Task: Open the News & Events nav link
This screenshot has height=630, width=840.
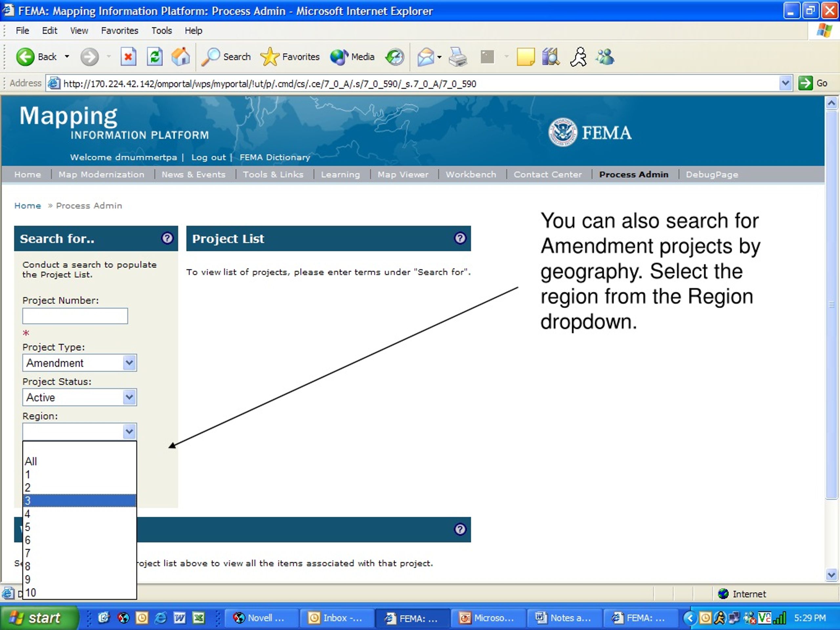Action: pyautogui.click(x=193, y=174)
